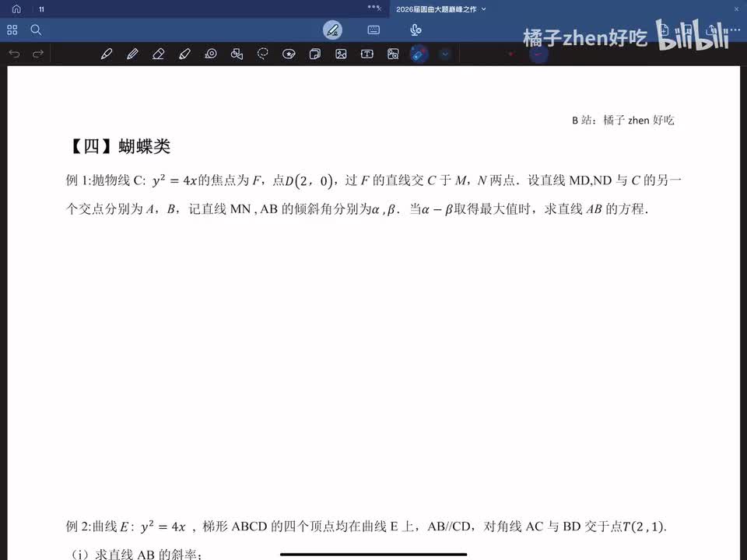The height and width of the screenshot is (560, 747).
Task: Select the fountain Pen tool
Action: coord(107,54)
